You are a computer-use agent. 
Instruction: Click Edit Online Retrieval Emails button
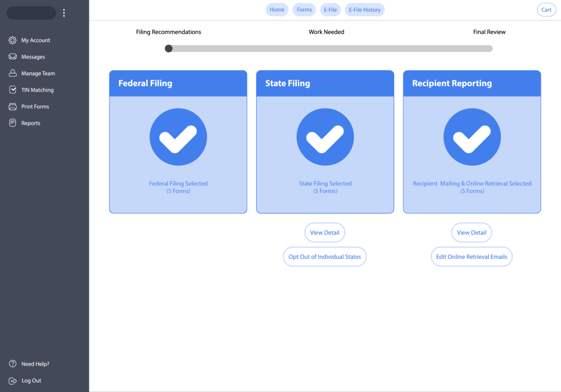click(x=471, y=257)
